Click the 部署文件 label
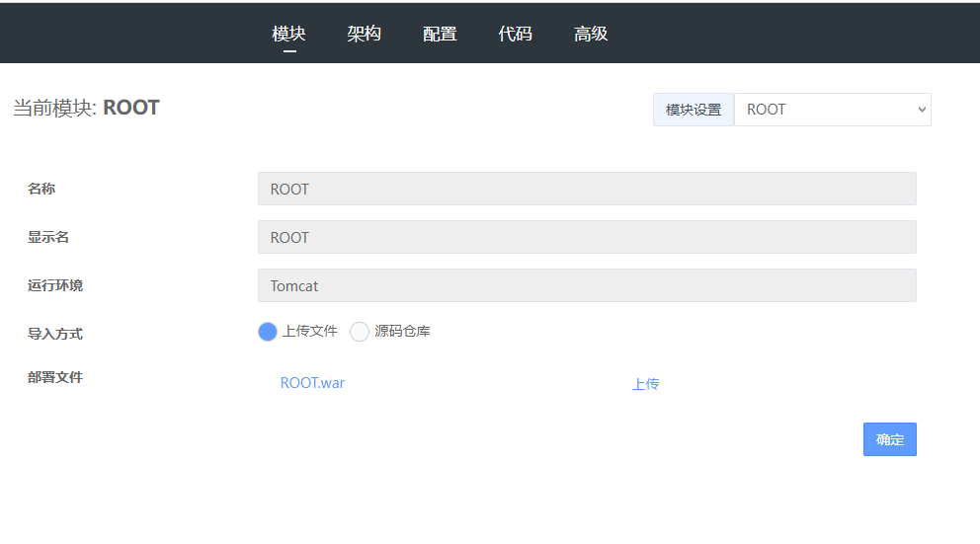Image resolution: width=980 pixels, height=544 pixels. 55,377
